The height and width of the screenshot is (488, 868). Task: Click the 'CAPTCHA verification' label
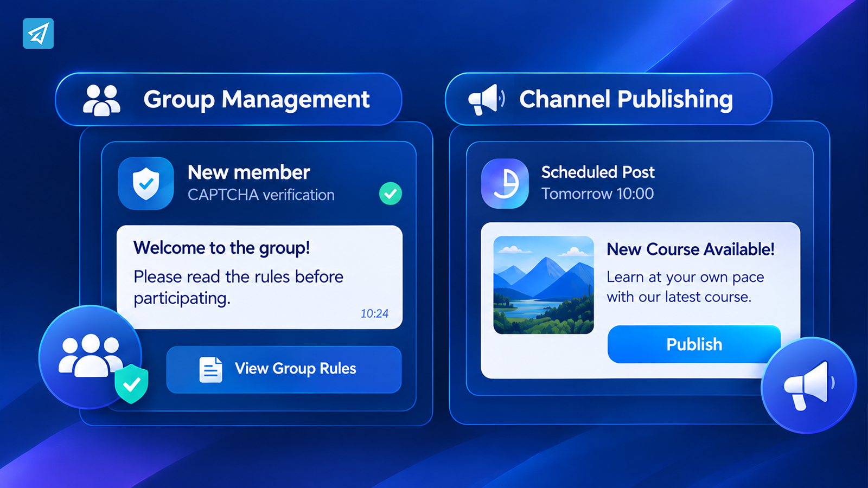(261, 195)
